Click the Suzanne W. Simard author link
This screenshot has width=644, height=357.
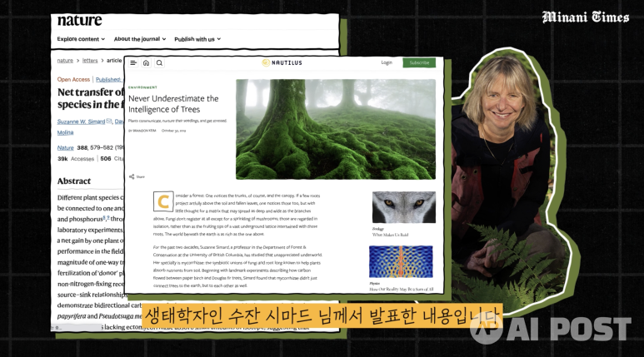pos(81,121)
